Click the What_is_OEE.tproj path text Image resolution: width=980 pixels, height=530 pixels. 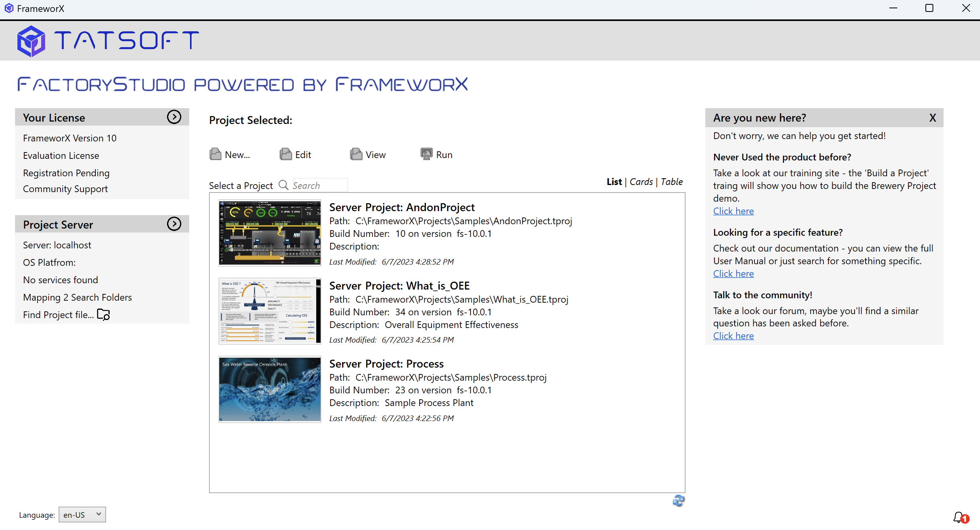462,299
